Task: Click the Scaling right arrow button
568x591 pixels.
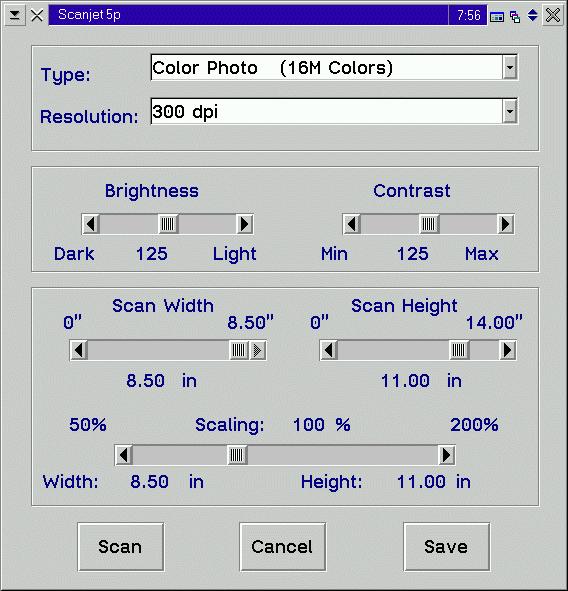Action: pos(447,455)
